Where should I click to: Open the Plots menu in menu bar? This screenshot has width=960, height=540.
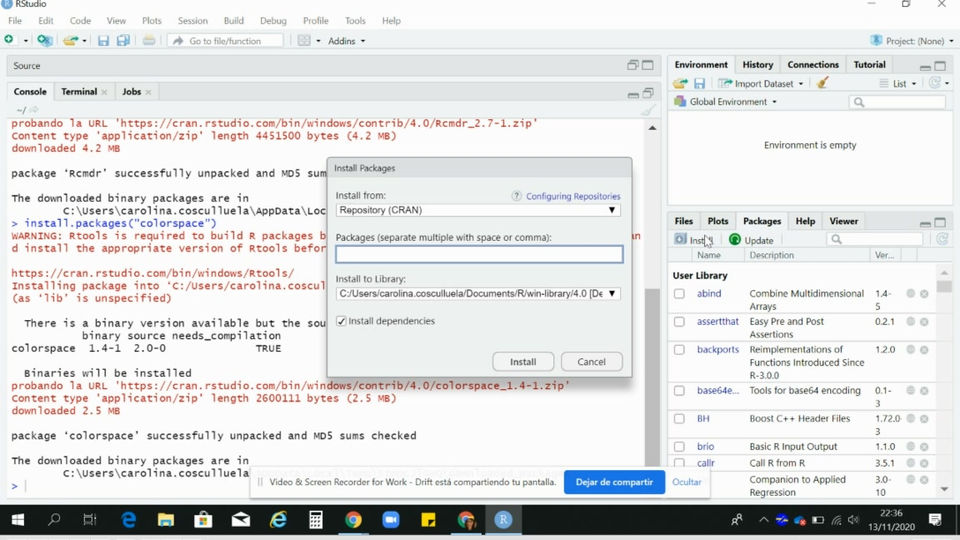pos(151,20)
